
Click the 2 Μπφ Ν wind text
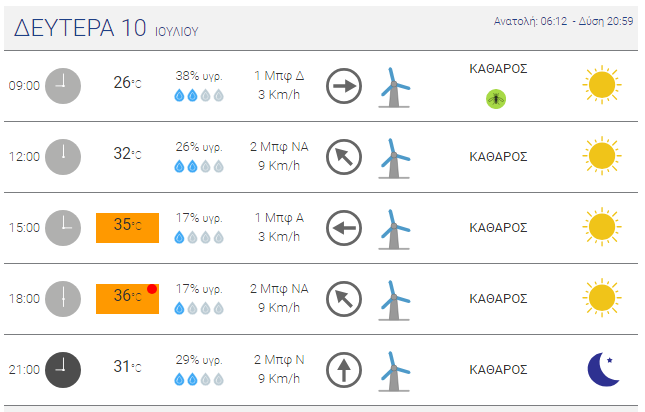tap(279, 360)
